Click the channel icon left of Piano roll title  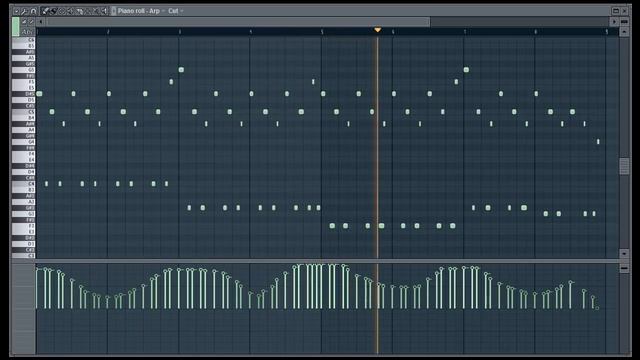point(113,11)
